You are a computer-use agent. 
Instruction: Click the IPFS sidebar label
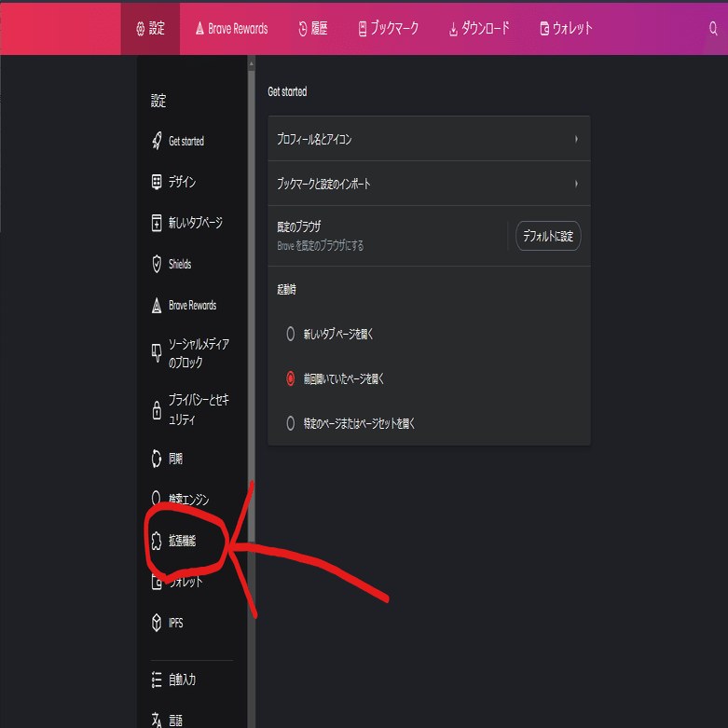click(175, 622)
